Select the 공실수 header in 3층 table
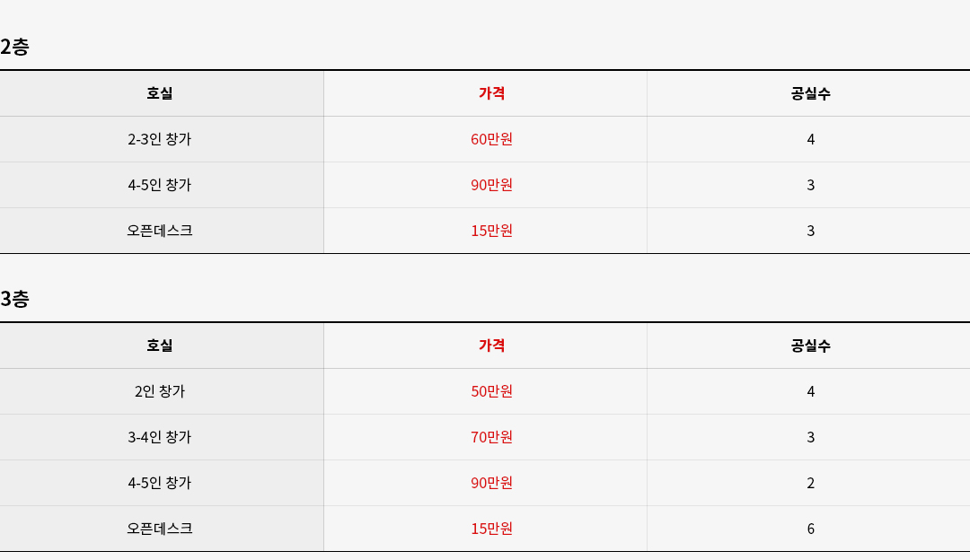The height and width of the screenshot is (560, 970). (810, 346)
